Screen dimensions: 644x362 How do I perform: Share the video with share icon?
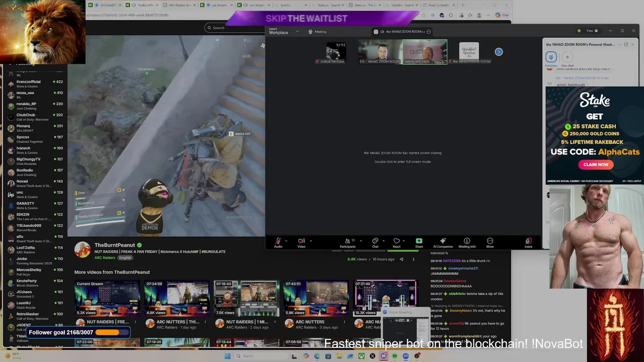tap(401, 259)
